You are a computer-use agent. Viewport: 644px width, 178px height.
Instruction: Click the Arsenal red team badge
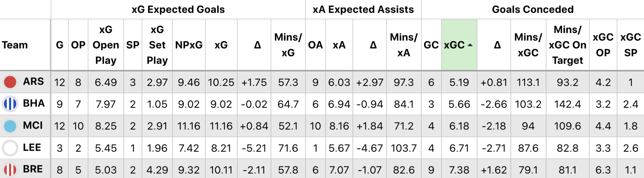(10, 82)
